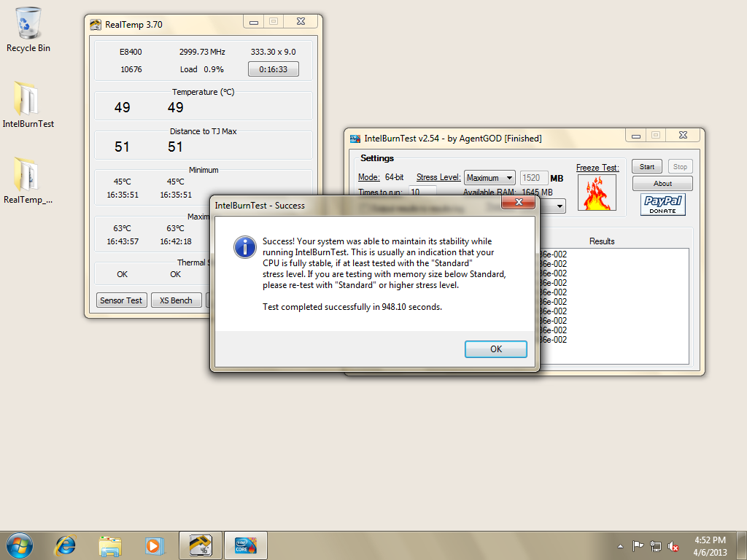Open Windows Media Player from taskbar

(154, 545)
